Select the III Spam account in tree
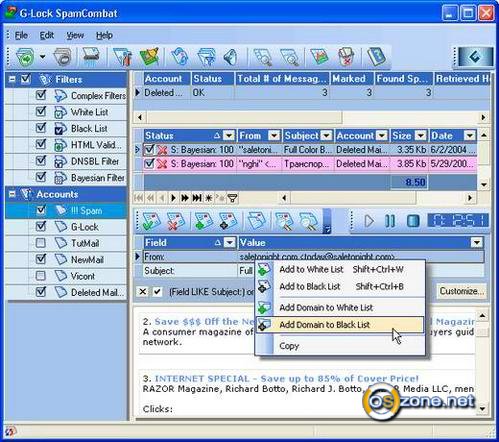This screenshot has width=499, height=442. [86, 211]
